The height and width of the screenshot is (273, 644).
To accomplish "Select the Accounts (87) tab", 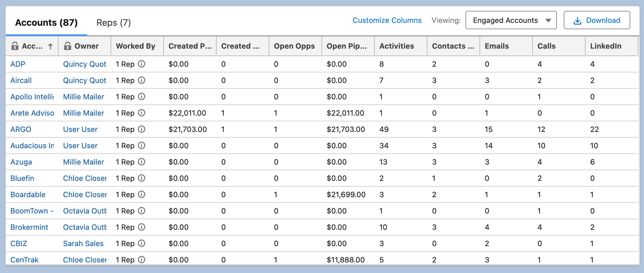I will [46, 23].
